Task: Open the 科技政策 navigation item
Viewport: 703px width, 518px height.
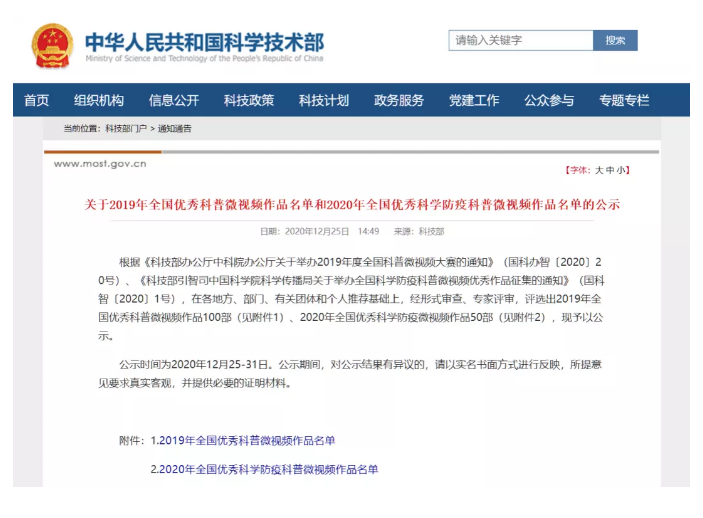Action: coord(249,100)
